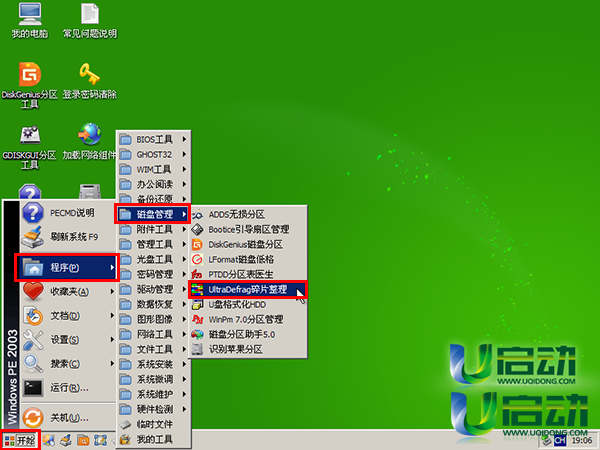Expand the GHOST32 submenu
This screenshot has width=600, height=450.
click(x=153, y=155)
